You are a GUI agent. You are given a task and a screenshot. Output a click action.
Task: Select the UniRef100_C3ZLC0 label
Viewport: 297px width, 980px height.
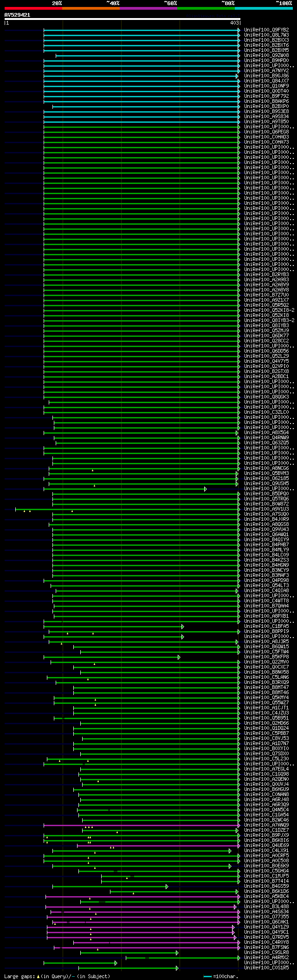tap(266, 412)
